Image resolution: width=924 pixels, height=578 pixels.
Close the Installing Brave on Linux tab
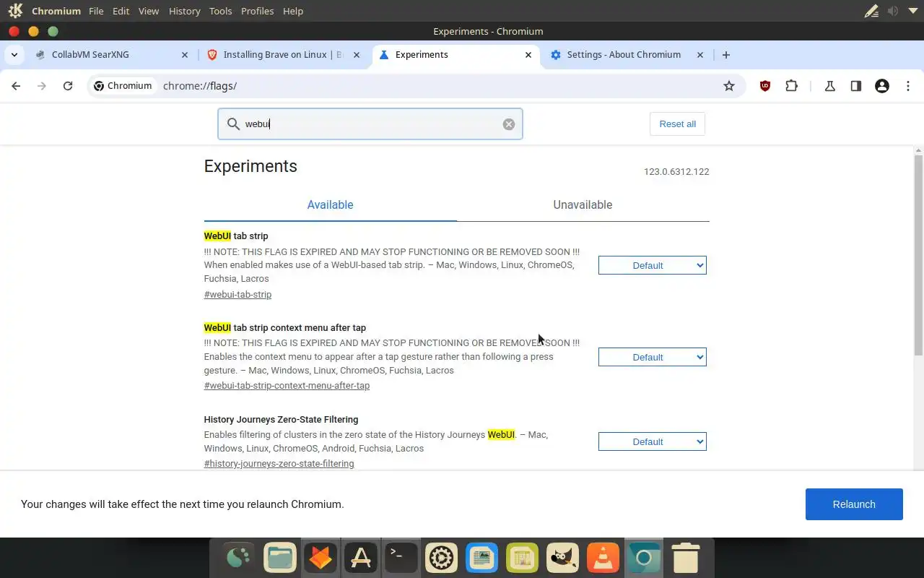pyautogui.click(x=356, y=55)
